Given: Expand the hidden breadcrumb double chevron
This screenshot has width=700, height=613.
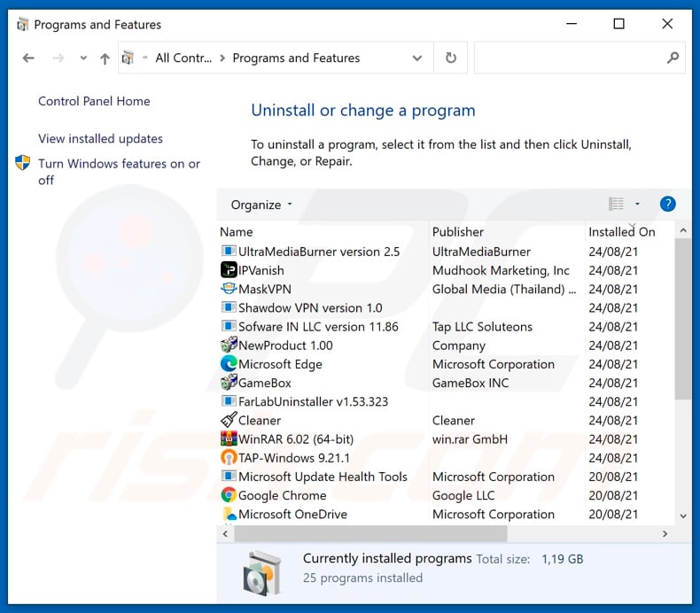Looking at the screenshot, I should pyautogui.click(x=145, y=58).
